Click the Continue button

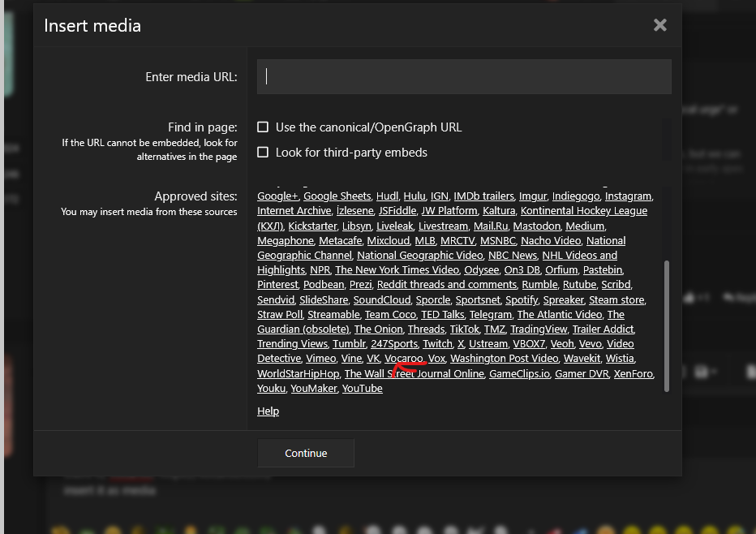[x=306, y=453]
